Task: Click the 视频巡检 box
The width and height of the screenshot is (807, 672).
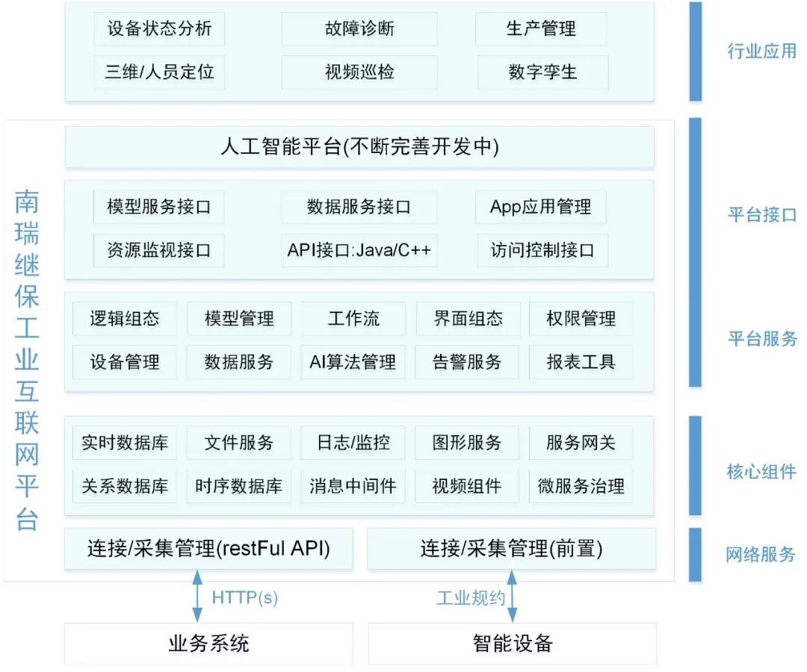Action: [359, 72]
